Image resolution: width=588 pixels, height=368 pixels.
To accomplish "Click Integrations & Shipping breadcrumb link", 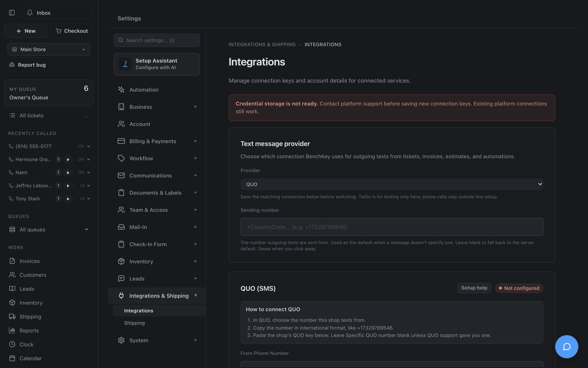I will (x=262, y=45).
